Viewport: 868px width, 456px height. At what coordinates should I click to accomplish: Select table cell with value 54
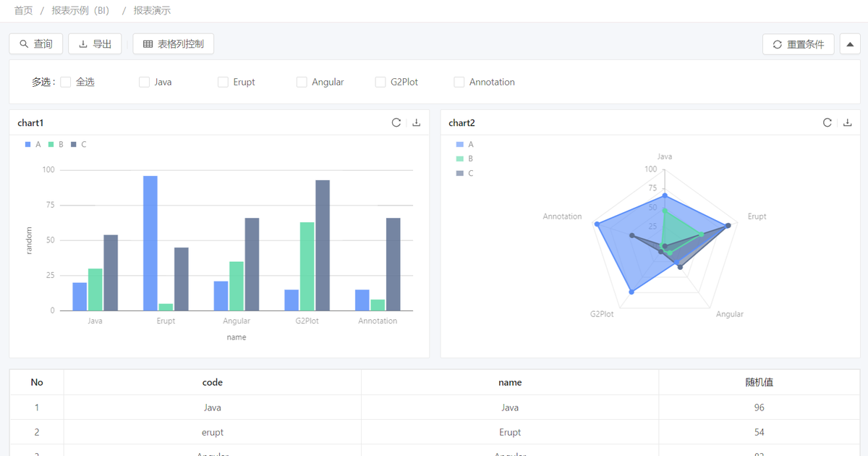click(x=759, y=432)
